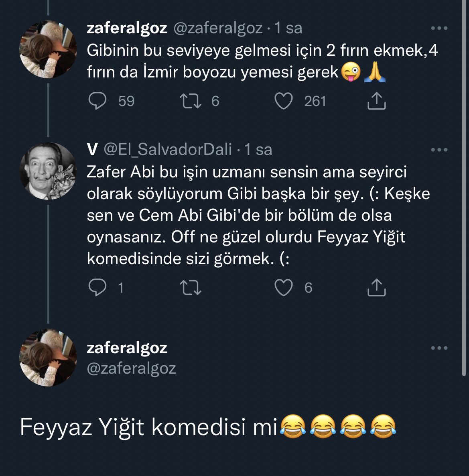Image resolution: width=469 pixels, height=476 pixels.
Task: Like the tweet with 261 likes
Action: click(284, 101)
